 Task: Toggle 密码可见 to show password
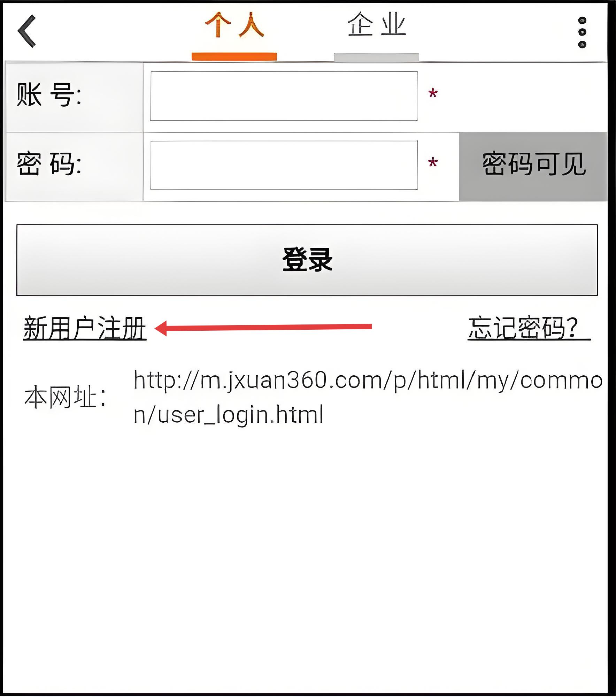[x=533, y=166]
